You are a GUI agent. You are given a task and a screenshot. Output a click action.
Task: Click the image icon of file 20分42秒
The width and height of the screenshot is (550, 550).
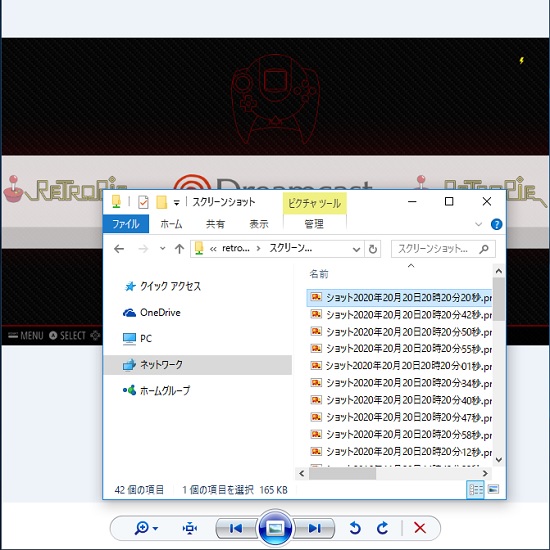316,314
